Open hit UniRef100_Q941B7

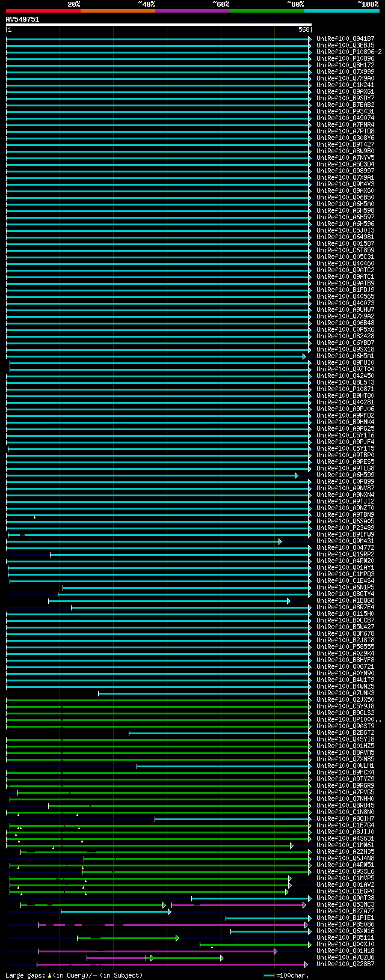coord(345,38)
